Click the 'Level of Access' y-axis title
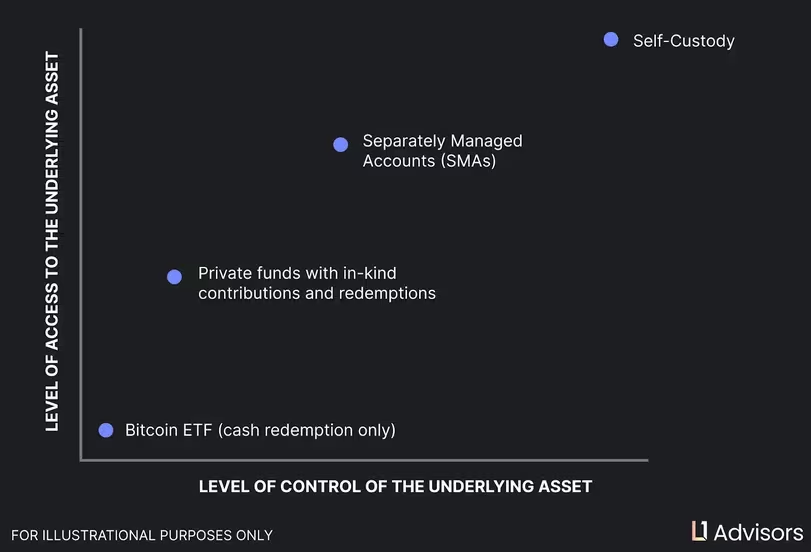The image size is (811, 552). pos(53,242)
